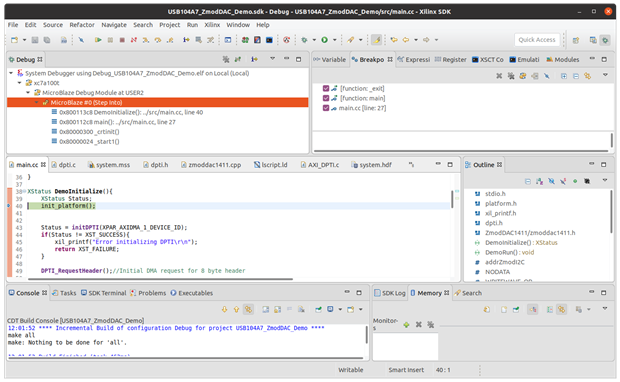Click the Skip All Breakpoints toolbar icon
620x382 pixels.
(81, 40)
